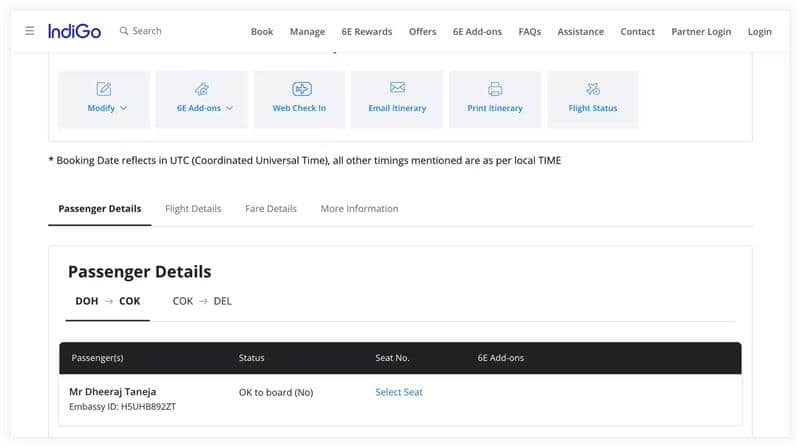Click the Search input field
Viewport: 800px width, 447px height.
(x=160, y=31)
